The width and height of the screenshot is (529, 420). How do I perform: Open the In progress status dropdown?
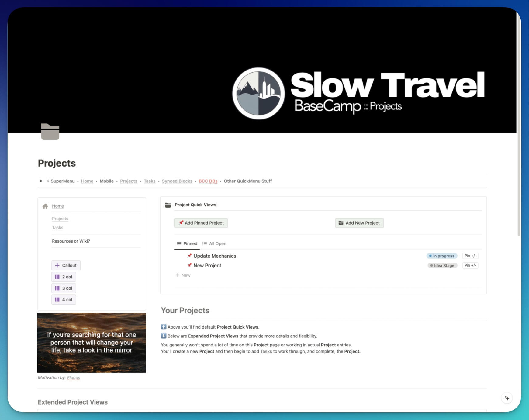[442, 256]
